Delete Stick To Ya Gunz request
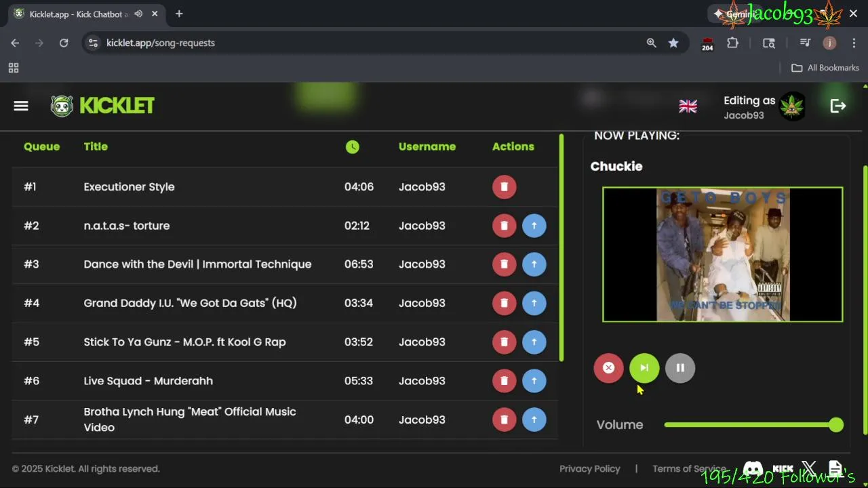Viewport: 868px width, 488px height. pyautogui.click(x=504, y=342)
